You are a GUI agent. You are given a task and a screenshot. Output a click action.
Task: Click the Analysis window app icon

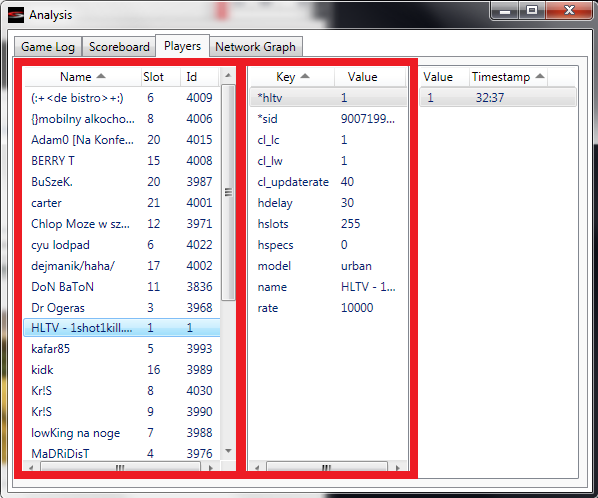coord(16,15)
